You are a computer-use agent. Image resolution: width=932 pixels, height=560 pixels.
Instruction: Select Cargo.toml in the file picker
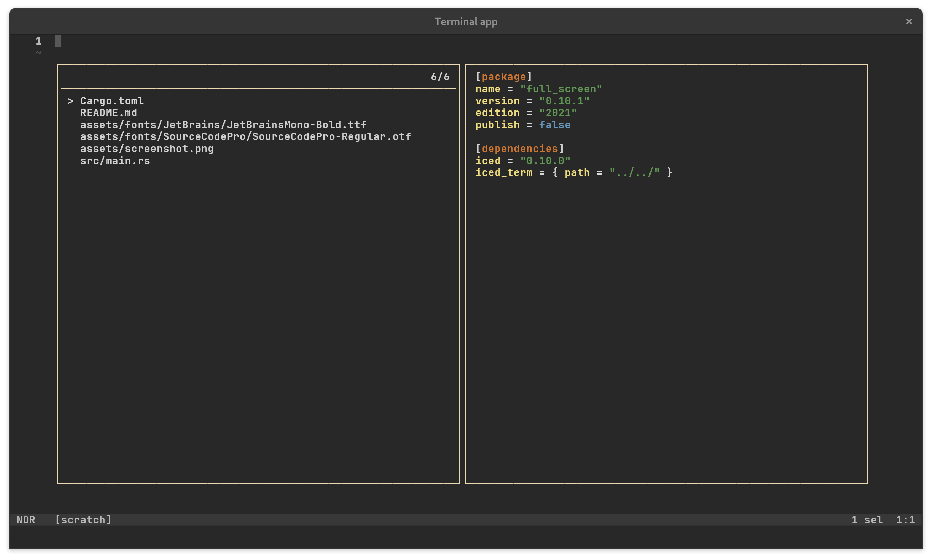coord(112,101)
